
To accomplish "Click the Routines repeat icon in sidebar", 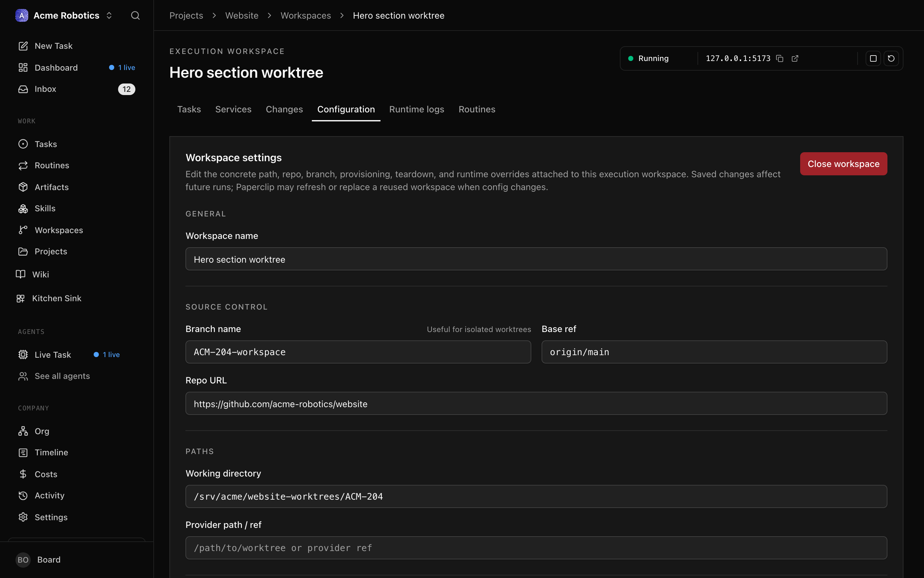I will tap(23, 165).
